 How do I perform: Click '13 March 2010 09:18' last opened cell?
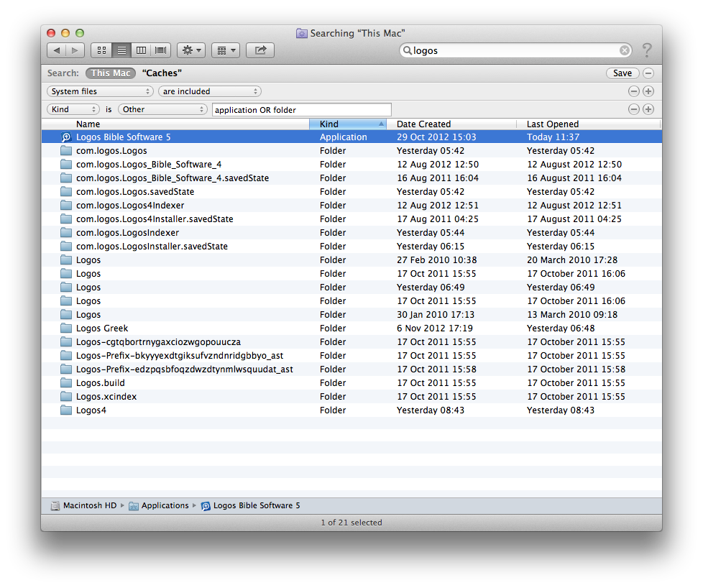coord(572,315)
